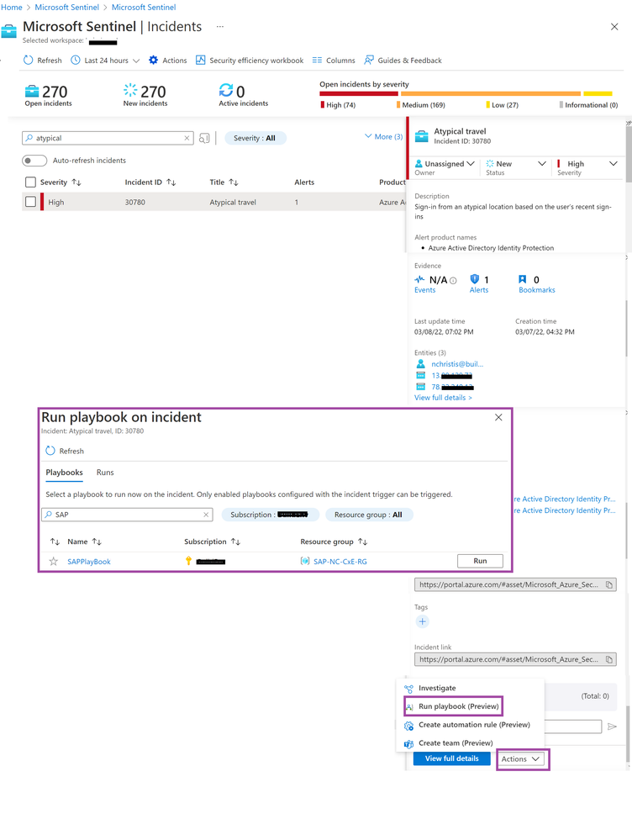Viewport: 632px width, 840px height.
Task: Click View full details link under entities
Action: point(443,398)
